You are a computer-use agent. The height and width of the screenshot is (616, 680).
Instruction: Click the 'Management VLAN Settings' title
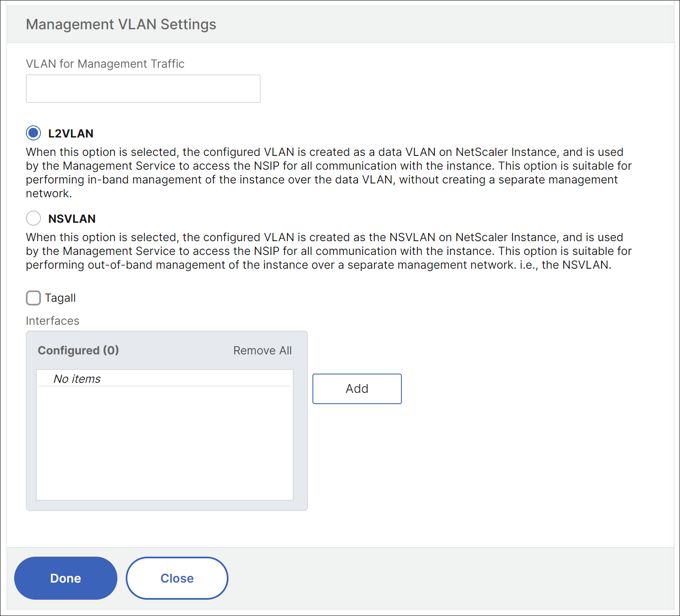(121, 24)
